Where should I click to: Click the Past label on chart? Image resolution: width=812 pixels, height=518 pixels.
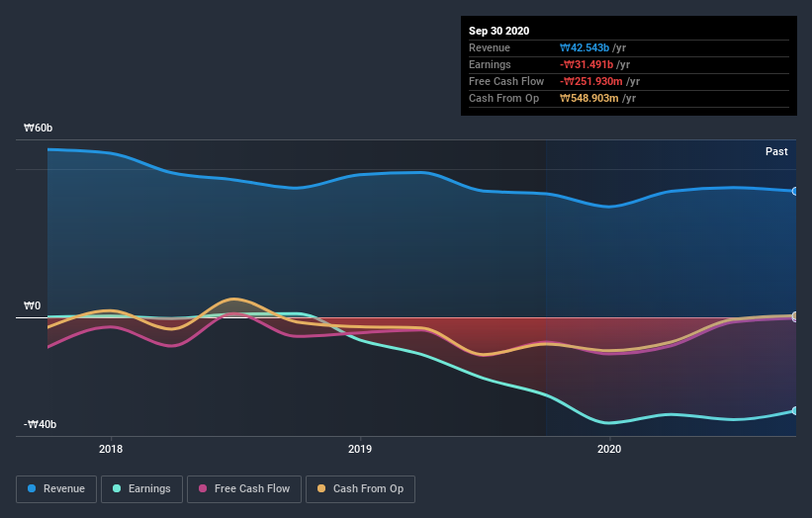pyautogui.click(x=776, y=151)
